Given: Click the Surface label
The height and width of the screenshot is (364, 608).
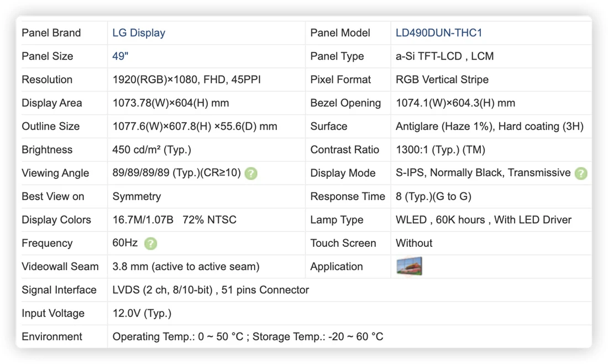Looking at the screenshot, I should (x=329, y=126).
